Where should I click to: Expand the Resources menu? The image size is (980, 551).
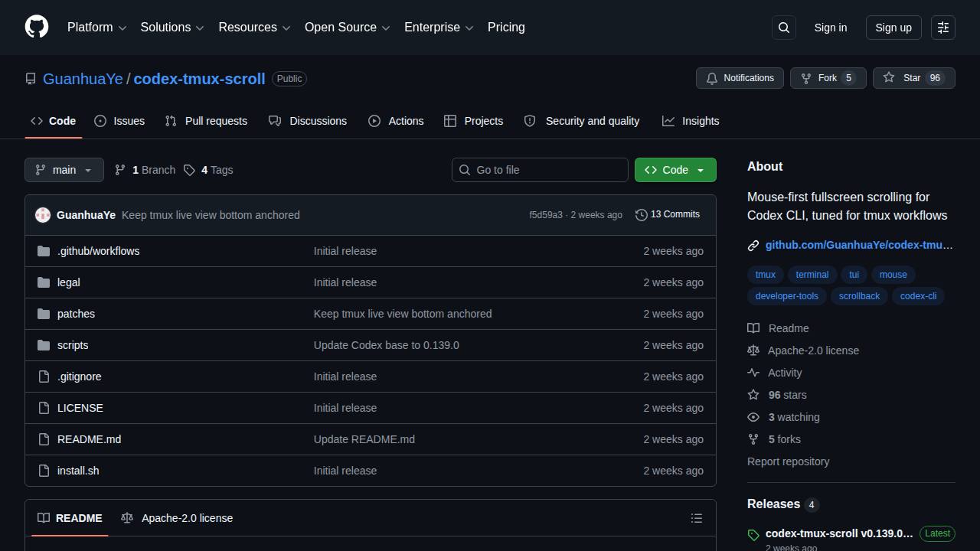pyautogui.click(x=254, y=28)
